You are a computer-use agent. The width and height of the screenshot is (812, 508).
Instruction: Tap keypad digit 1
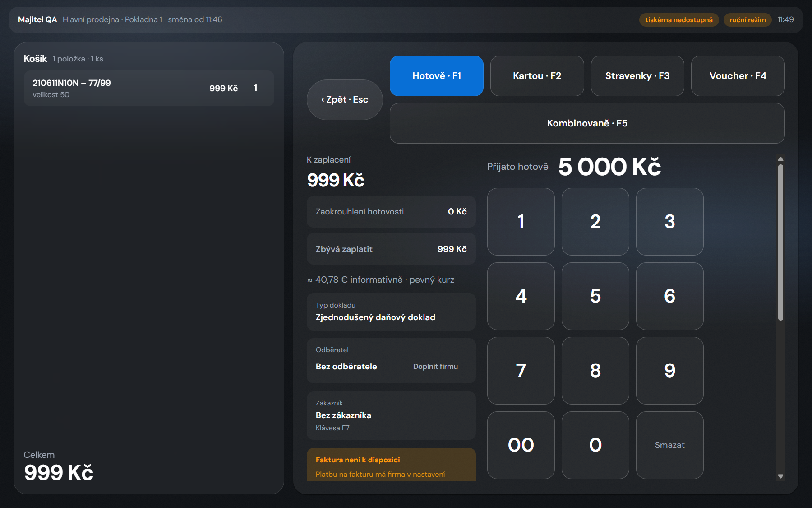click(521, 222)
